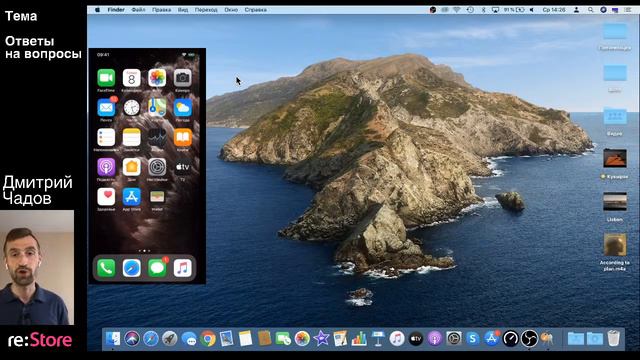Open the Окно menu
Viewport: 640px width, 360px height.
point(231,10)
